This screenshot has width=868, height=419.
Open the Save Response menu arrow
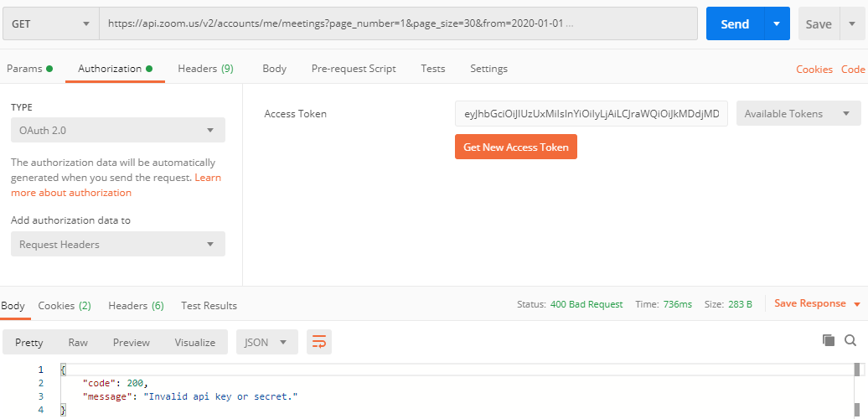[x=857, y=304]
